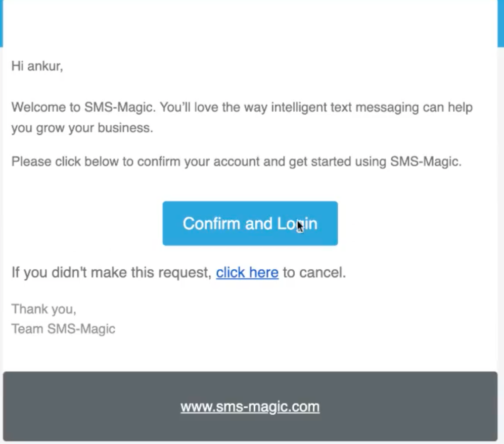The height and width of the screenshot is (444, 504).
Task: Click the blue strip at top-right edge
Action: pyautogui.click(x=500, y=23)
